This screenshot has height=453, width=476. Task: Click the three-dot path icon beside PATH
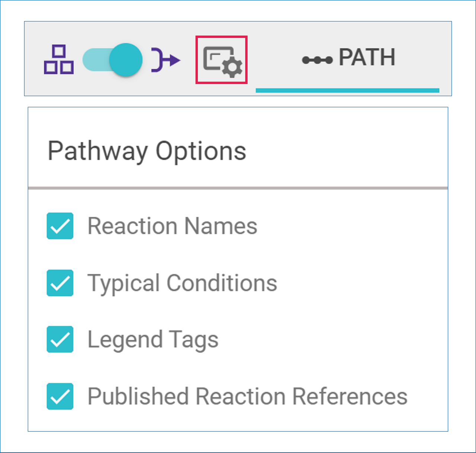[317, 60]
